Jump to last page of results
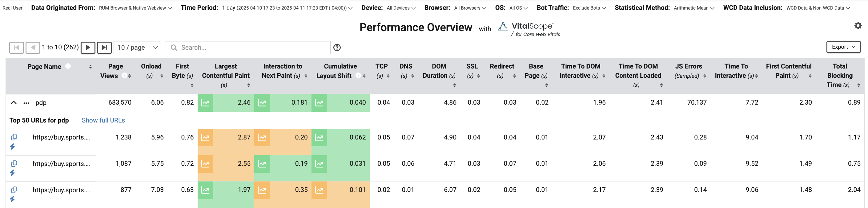Image resolution: width=868 pixels, height=208 pixels. tap(104, 48)
